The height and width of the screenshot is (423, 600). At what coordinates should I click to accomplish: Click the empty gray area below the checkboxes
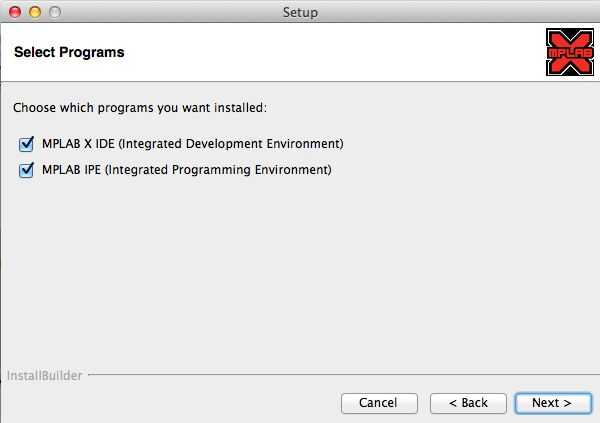300,270
